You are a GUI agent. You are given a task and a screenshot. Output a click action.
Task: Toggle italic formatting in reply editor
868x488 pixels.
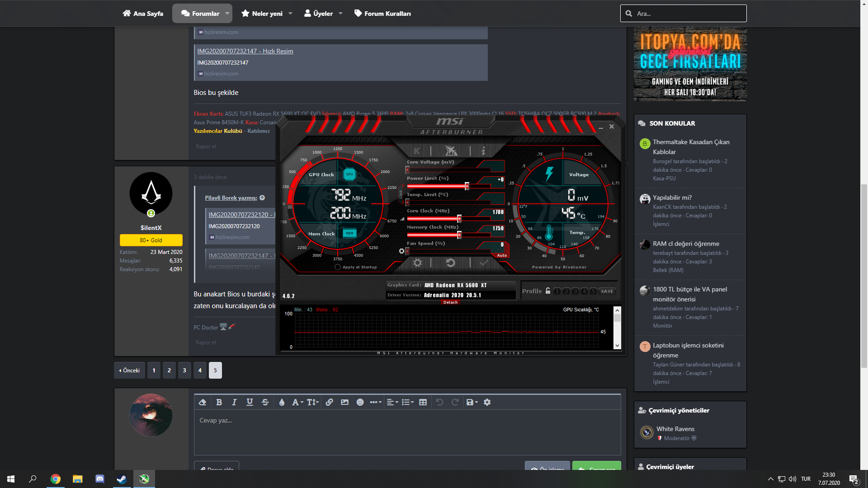click(234, 402)
